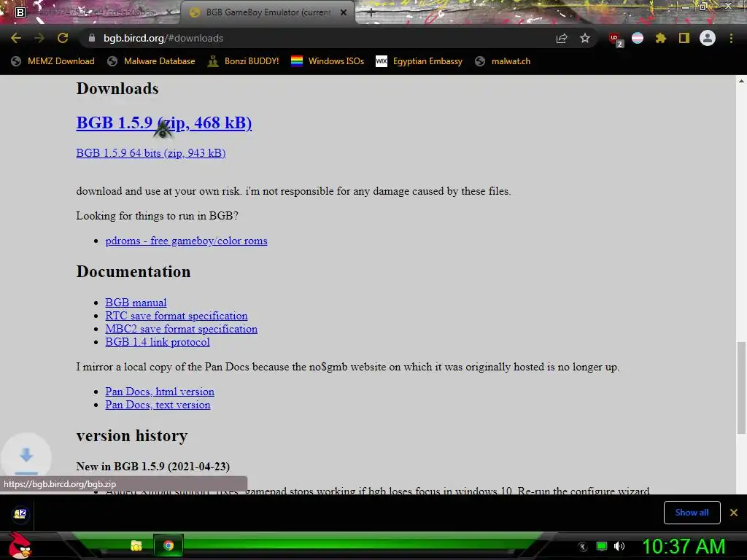Click the network monitor tray icon

click(602, 546)
